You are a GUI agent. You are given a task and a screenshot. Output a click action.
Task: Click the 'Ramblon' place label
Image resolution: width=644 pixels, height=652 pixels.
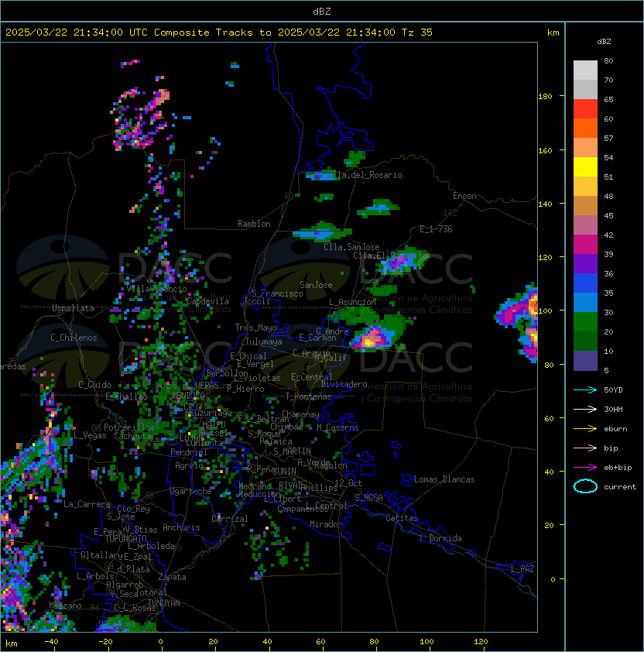pyautogui.click(x=254, y=224)
